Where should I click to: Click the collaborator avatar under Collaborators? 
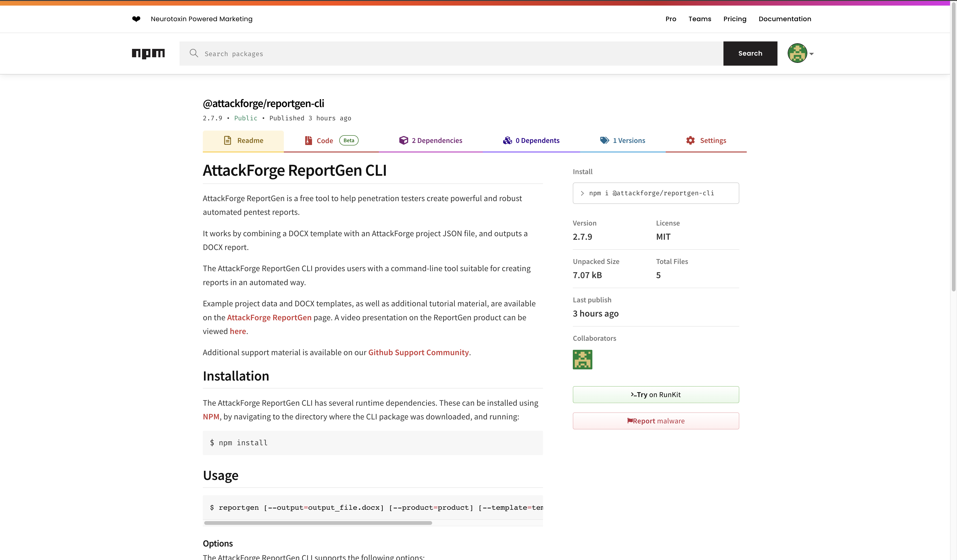click(x=582, y=359)
